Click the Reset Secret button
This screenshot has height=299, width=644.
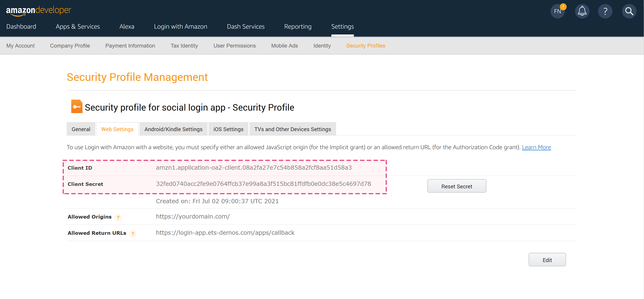click(x=457, y=186)
